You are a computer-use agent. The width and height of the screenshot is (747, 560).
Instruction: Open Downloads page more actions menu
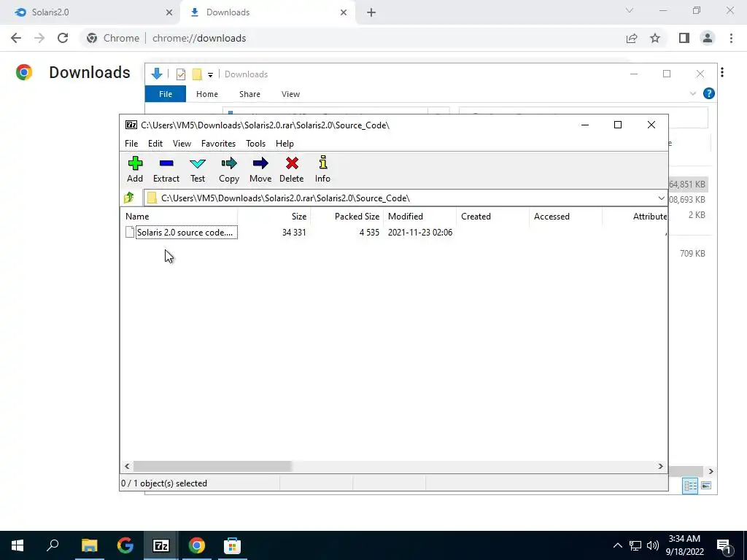point(722,72)
